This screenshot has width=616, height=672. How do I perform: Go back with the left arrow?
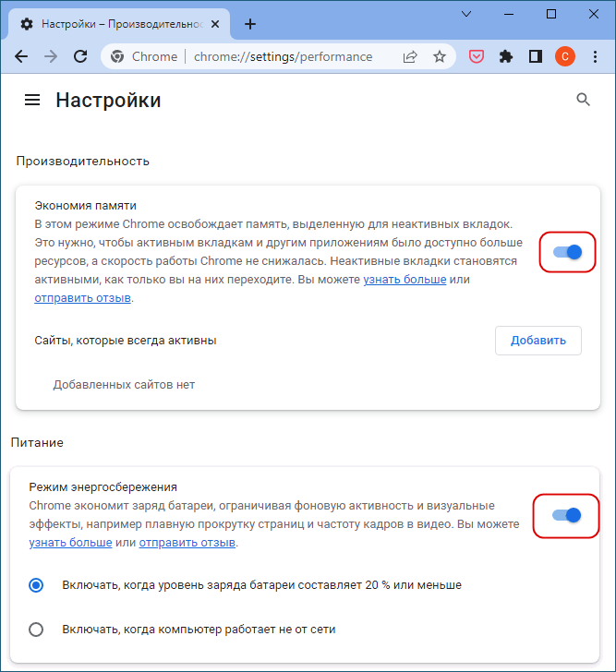click(21, 56)
